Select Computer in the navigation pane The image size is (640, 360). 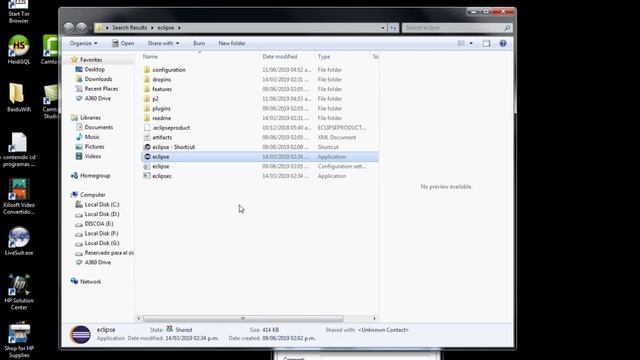coord(93,195)
